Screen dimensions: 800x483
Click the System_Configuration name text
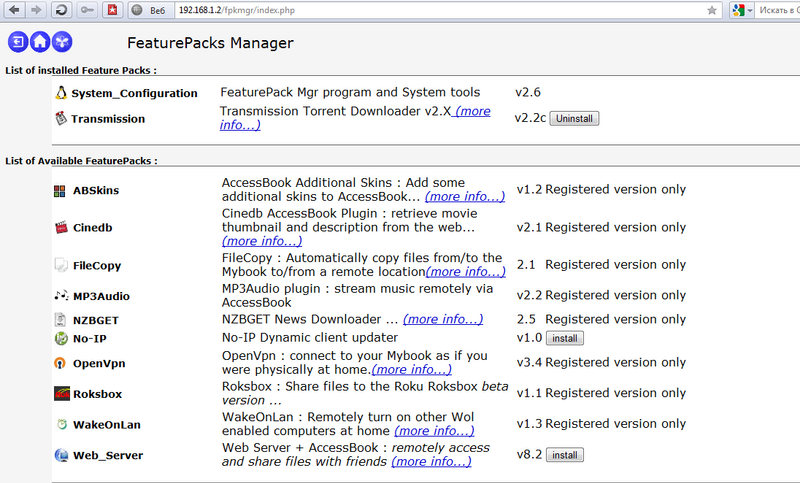[x=134, y=93]
